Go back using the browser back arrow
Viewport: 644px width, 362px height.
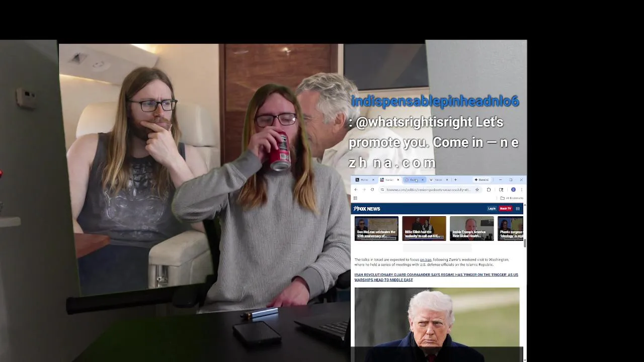click(x=356, y=190)
